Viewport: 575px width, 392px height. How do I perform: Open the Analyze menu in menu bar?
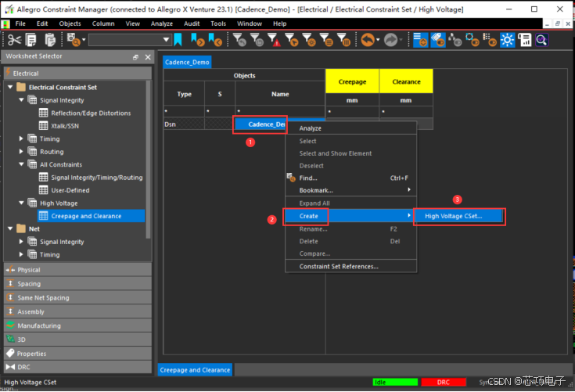(162, 23)
